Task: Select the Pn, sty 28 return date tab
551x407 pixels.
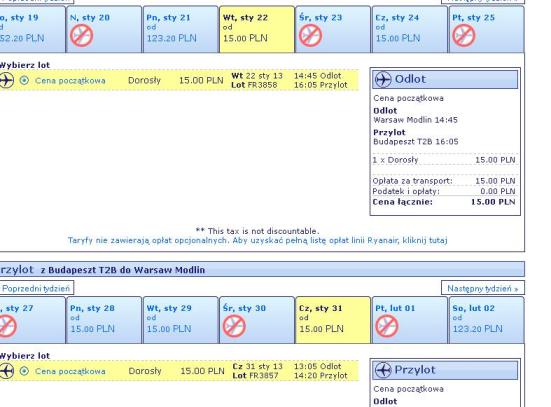Action: pyautogui.click(x=104, y=320)
